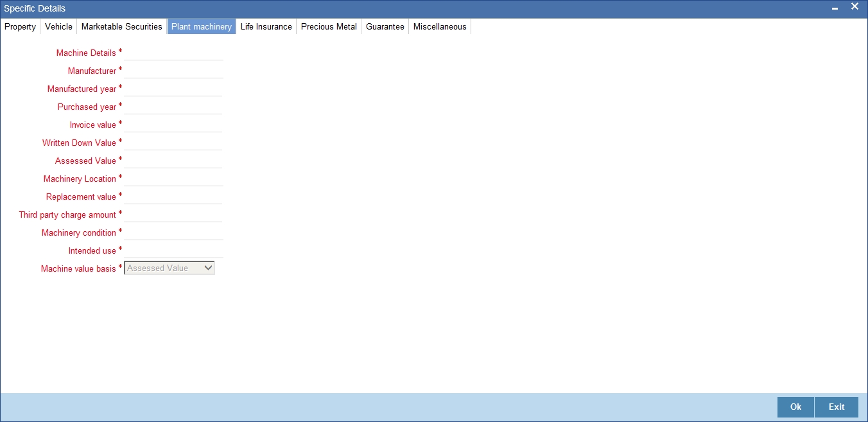
Task: Select the Manufactured year field
Action: pyautogui.click(x=173, y=89)
